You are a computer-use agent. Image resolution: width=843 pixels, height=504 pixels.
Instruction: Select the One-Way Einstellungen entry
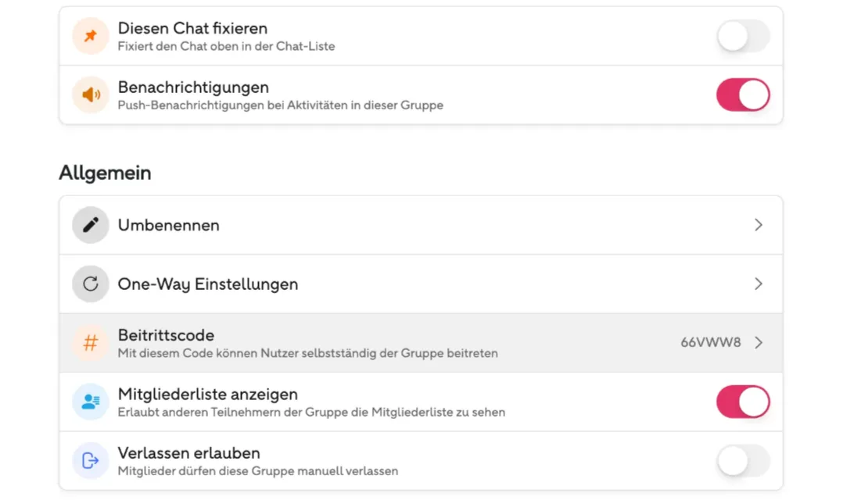(x=421, y=284)
